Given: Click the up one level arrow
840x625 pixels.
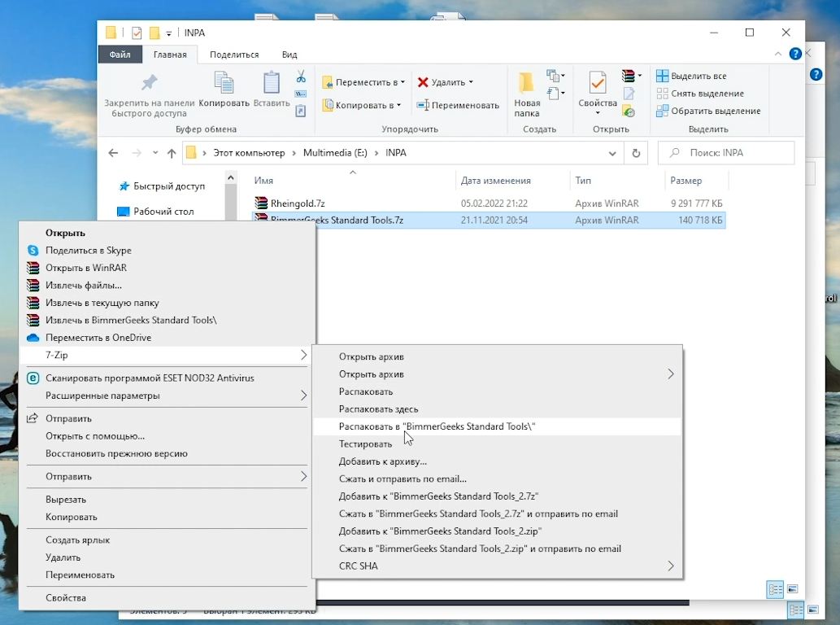Looking at the screenshot, I should tap(172, 153).
